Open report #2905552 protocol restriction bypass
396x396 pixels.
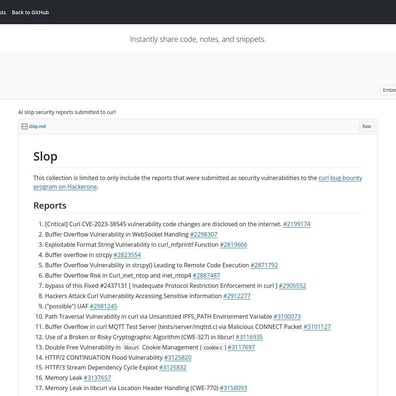tap(292, 286)
